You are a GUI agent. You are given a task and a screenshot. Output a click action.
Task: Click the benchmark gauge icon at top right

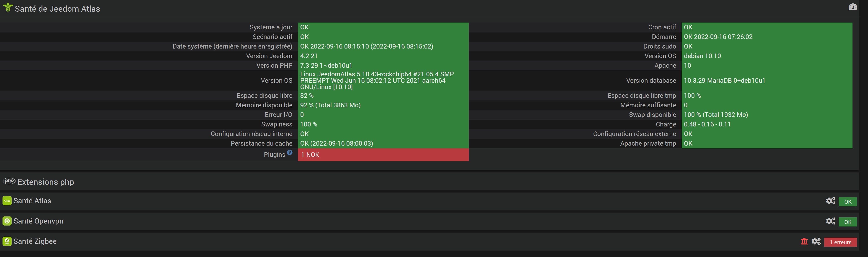(852, 7)
